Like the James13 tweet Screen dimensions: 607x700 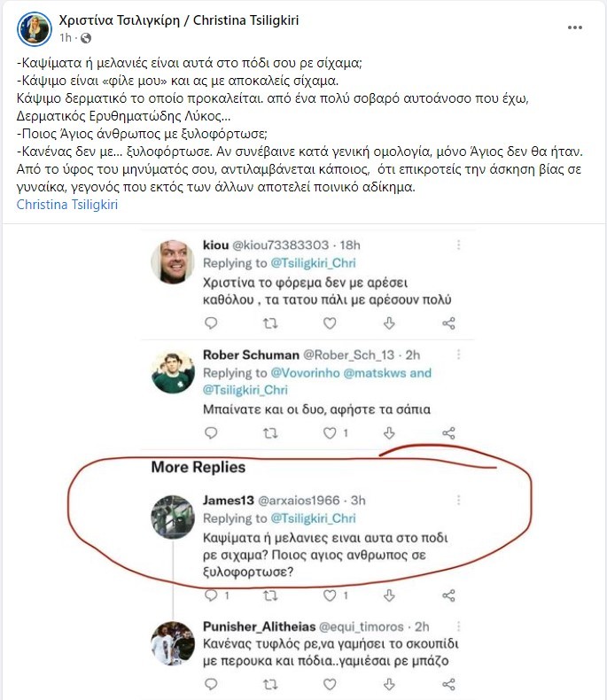click(x=330, y=595)
